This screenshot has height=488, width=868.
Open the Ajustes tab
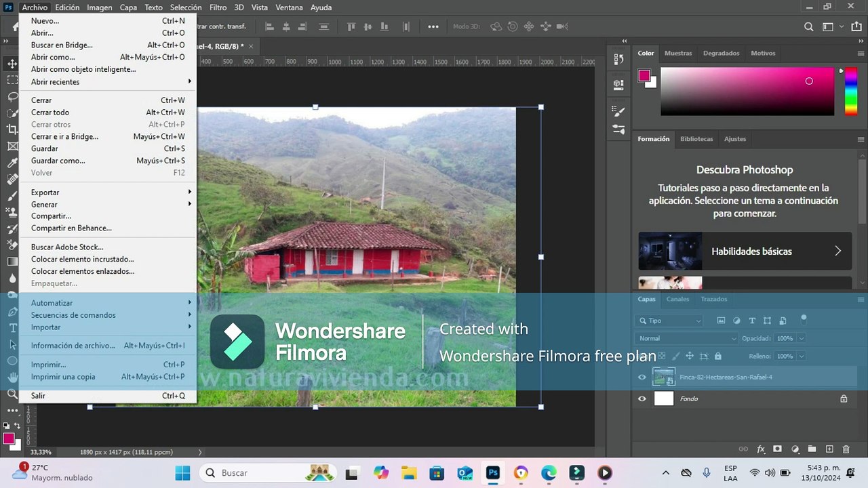[x=735, y=139]
